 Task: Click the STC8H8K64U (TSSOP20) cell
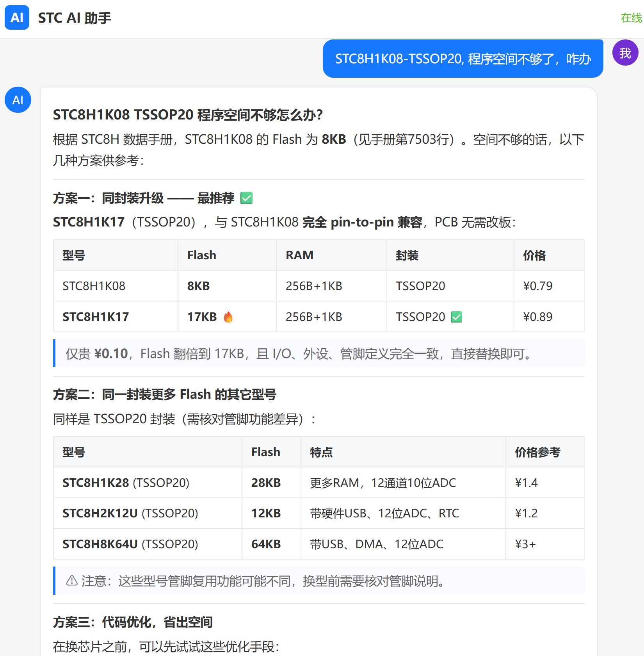pos(148,544)
